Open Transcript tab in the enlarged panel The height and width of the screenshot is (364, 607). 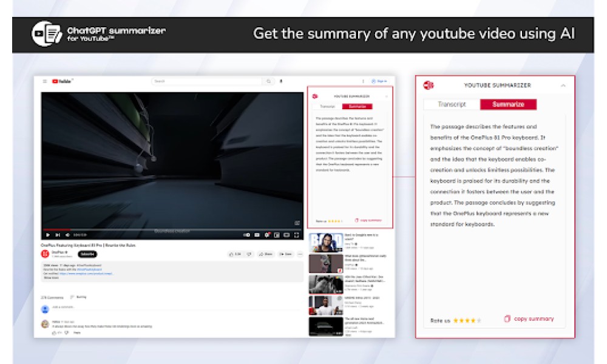click(x=452, y=104)
